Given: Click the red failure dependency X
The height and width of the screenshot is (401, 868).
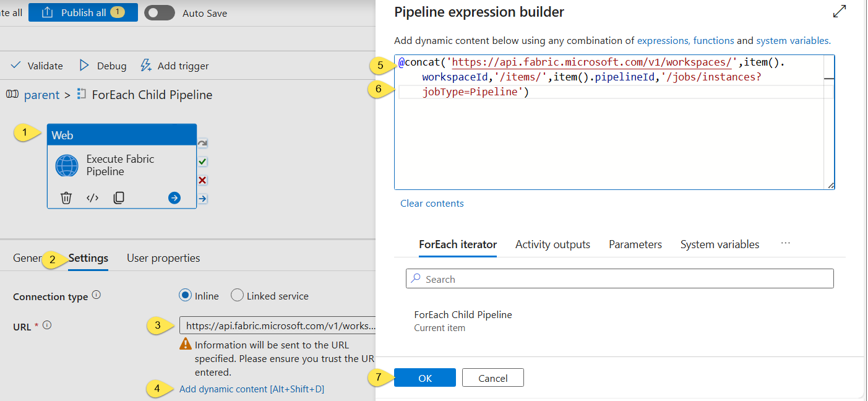Looking at the screenshot, I should (202, 180).
